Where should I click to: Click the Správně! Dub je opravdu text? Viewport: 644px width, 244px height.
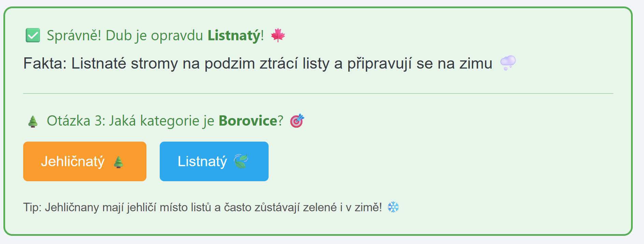(125, 35)
